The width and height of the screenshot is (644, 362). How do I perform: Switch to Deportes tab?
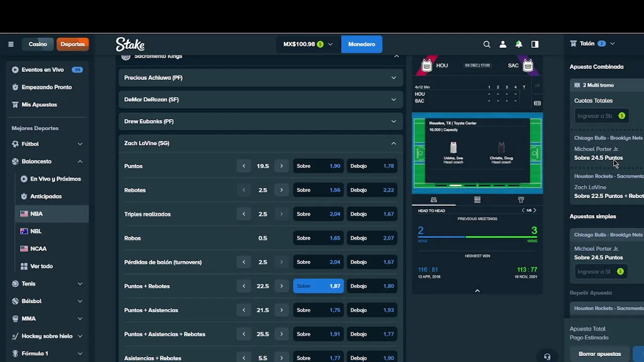click(x=72, y=44)
